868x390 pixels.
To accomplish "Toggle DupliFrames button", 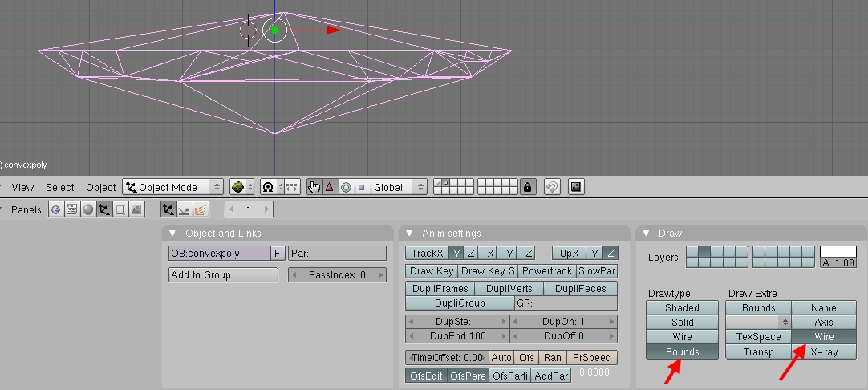I will (x=440, y=289).
